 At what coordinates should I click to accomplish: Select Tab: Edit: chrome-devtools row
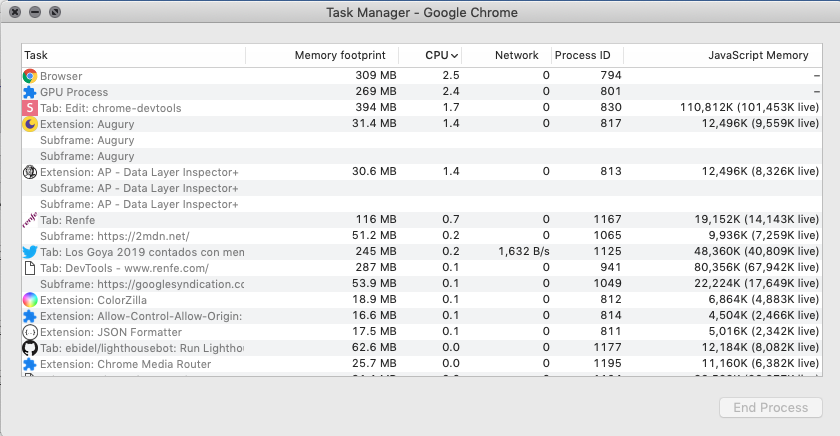tap(422, 108)
